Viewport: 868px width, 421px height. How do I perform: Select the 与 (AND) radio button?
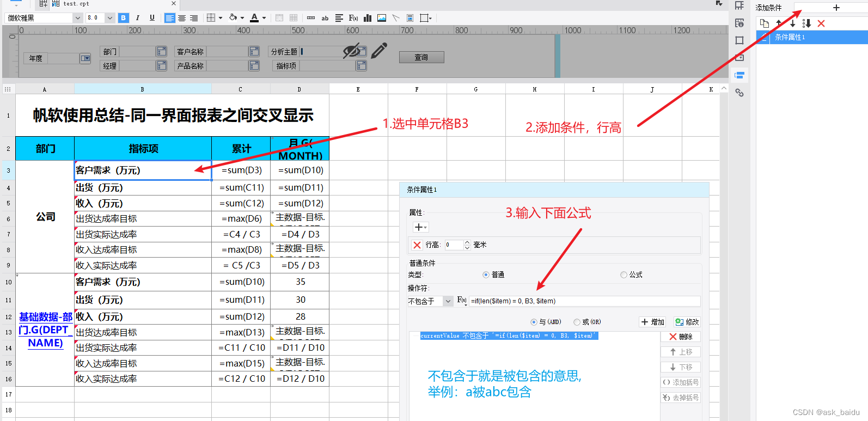(534, 322)
